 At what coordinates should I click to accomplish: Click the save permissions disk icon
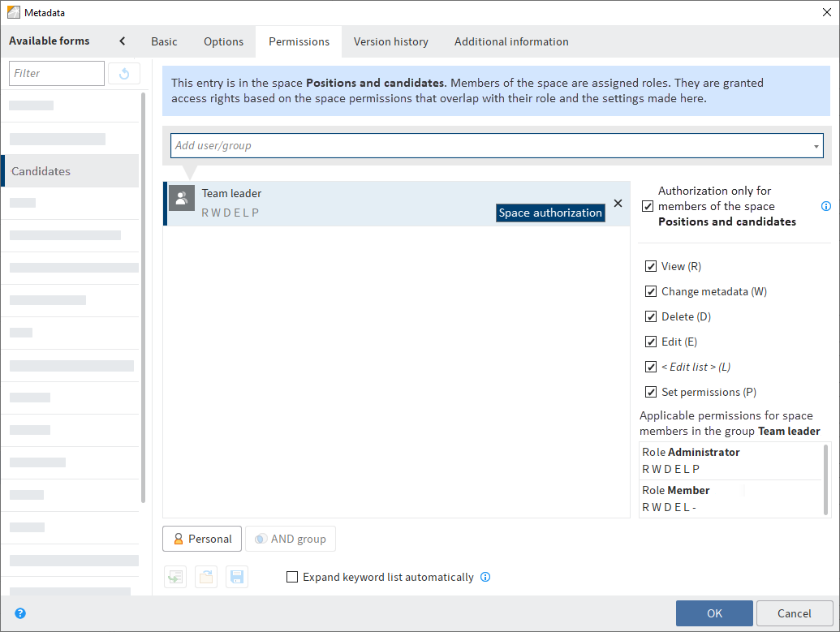click(x=237, y=577)
